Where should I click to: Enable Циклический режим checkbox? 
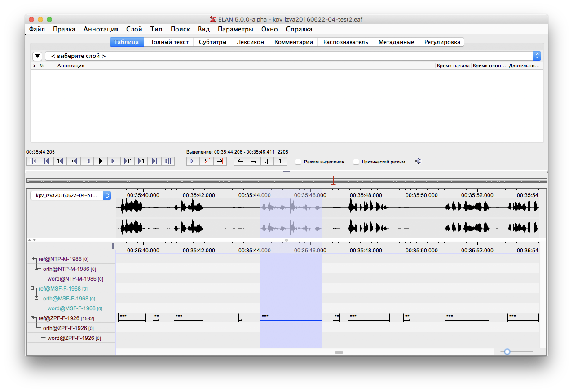[x=356, y=161]
